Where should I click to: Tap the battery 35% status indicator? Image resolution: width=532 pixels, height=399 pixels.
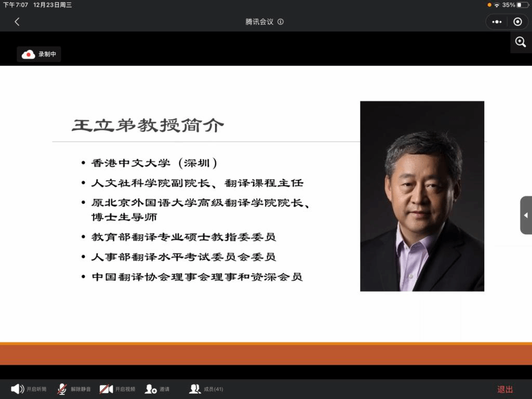(x=515, y=5)
